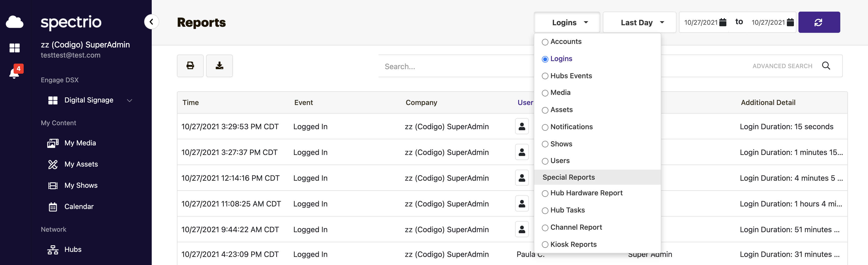Refresh the report with the purple button

[x=819, y=22]
